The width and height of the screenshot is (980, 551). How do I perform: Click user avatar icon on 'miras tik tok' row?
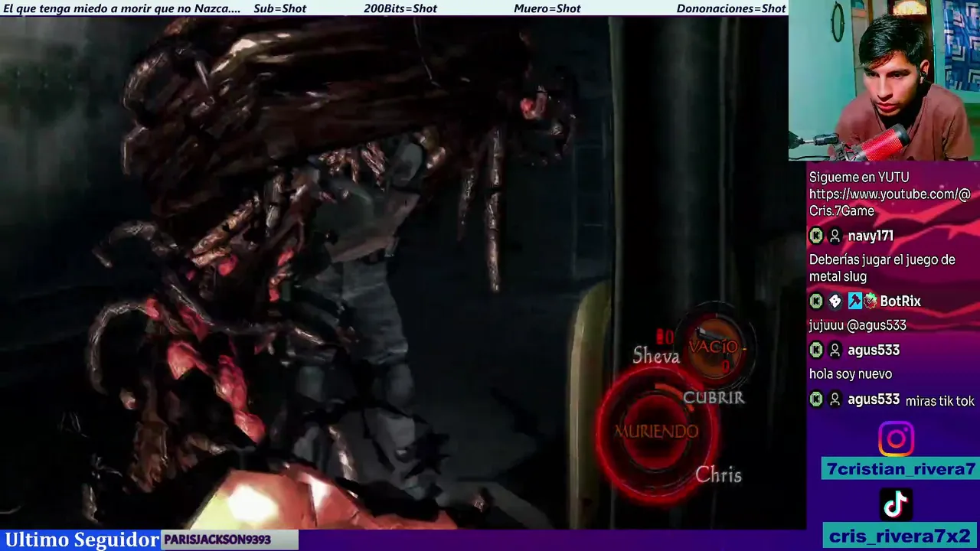point(835,399)
